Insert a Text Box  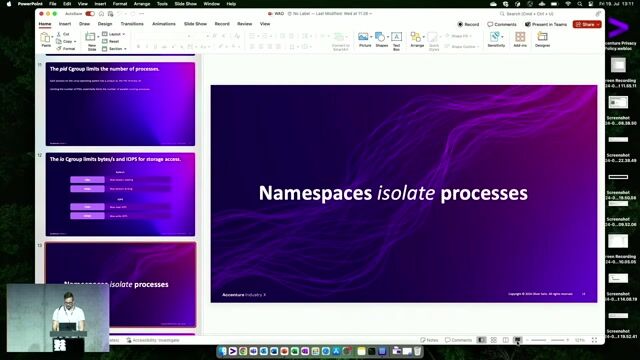(396, 40)
